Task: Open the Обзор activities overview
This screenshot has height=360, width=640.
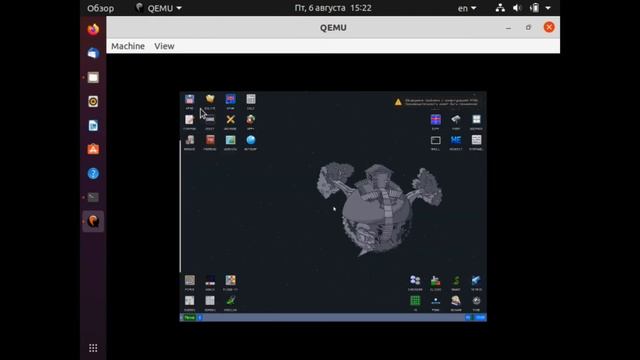Action: click(100, 8)
